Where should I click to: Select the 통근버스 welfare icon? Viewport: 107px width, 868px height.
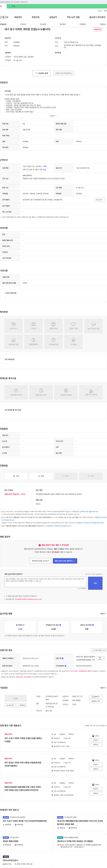[13, 326]
